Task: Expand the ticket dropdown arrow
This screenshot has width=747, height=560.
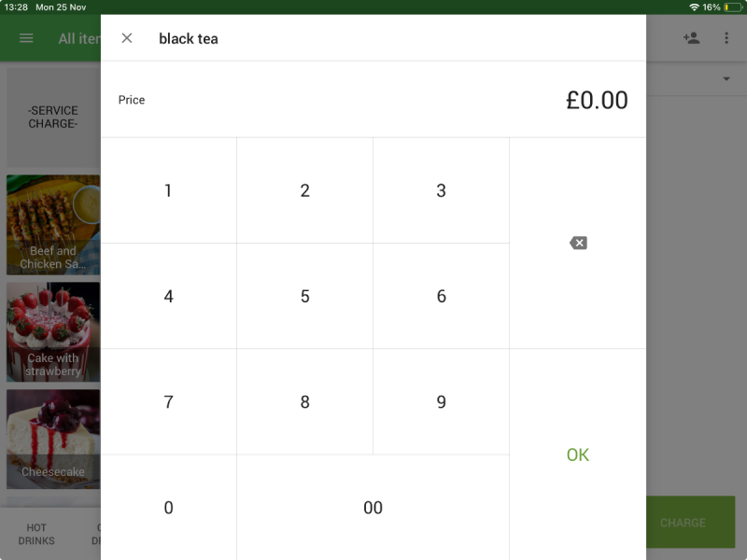Action: point(726,79)
